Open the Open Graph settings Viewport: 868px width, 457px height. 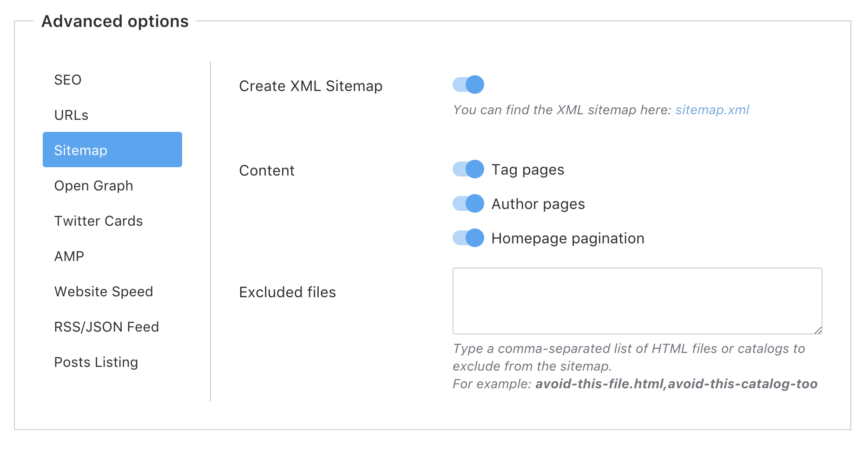tap(94, 185)
